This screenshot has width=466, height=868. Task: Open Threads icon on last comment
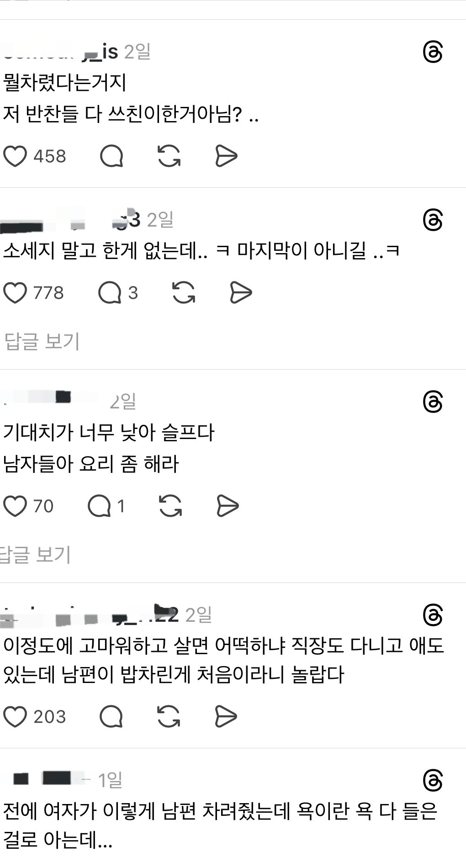click(433, 780)
